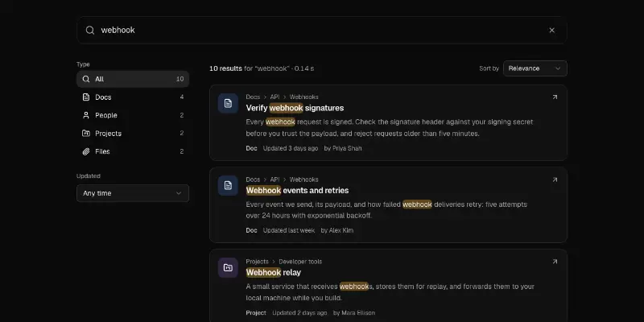The height and width of the screenshot is (322, 644).
Task: Filter results by Projects
Action: [x=133, y=134]
